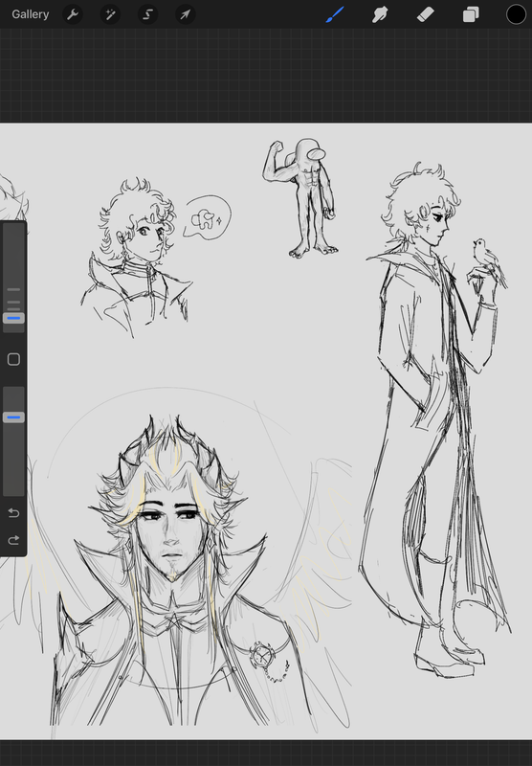Tap the square Modify button in sidebar
Viewport: 532px width, 766px height.
point(13,360)
